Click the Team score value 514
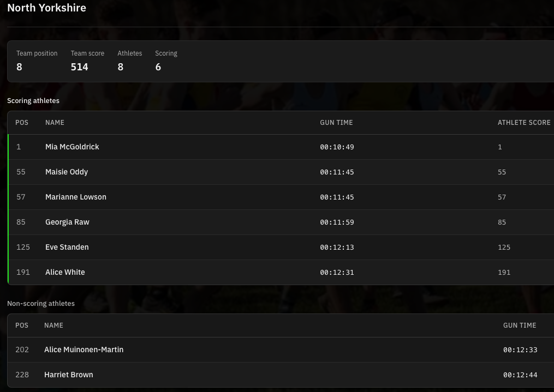 (80, 67)
